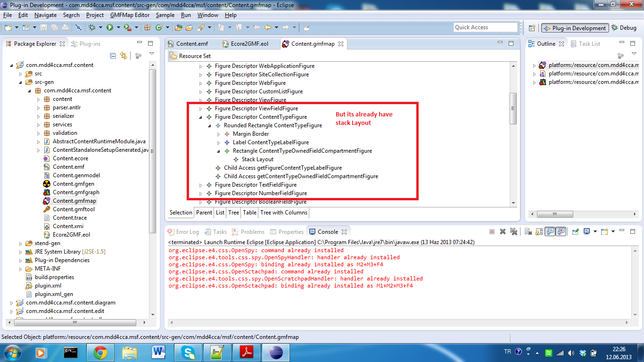Open the Problems tab

(x=248, y=231)
